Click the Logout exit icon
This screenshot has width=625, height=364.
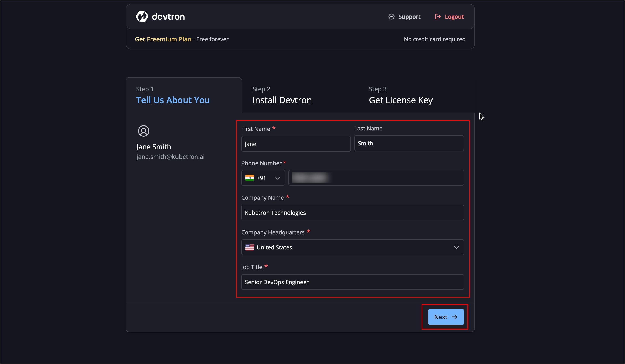click(438, 17)
